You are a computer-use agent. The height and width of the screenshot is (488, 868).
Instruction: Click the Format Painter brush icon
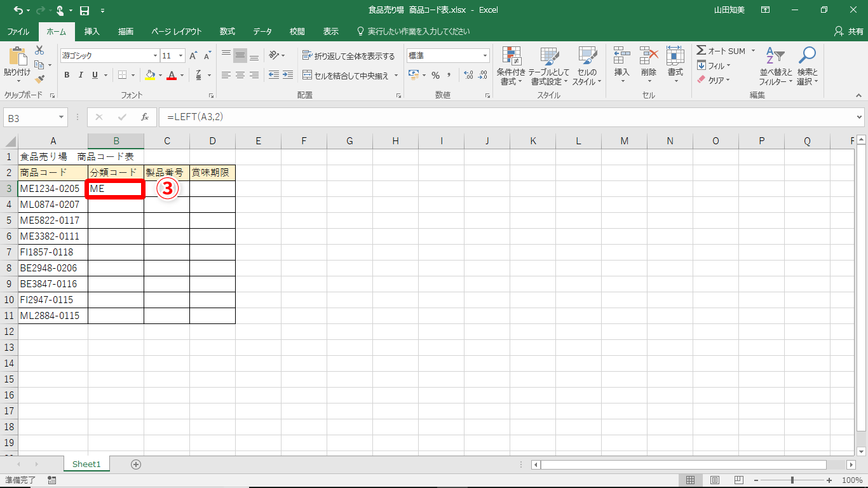click(x=39, y=79)
